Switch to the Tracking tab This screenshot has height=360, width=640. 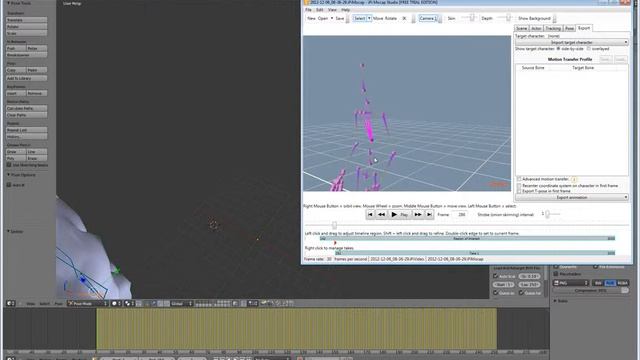553,28
